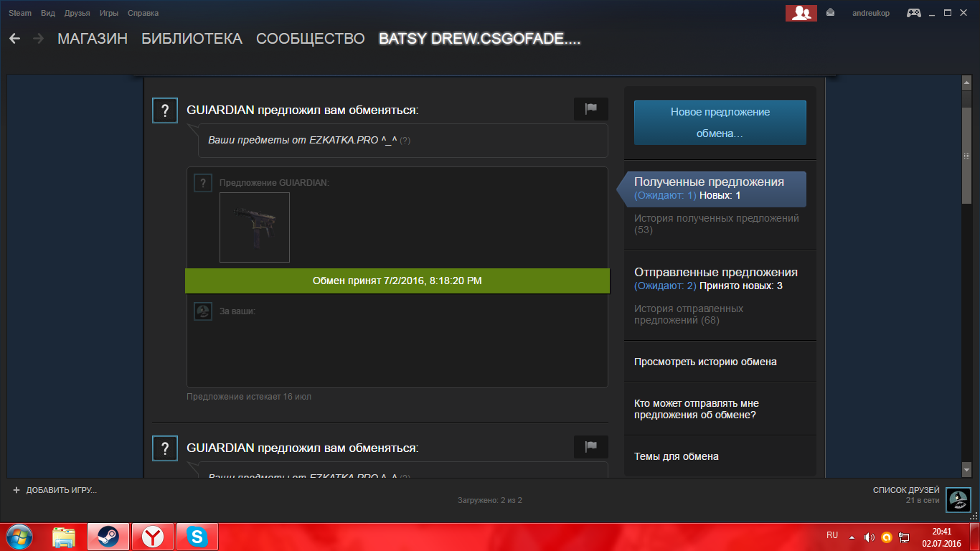This screenshot has width=980, height=551.
Task: Click the plus icon beside ДОБАВИТЬ ИГРУ
Action: (17, 490)
